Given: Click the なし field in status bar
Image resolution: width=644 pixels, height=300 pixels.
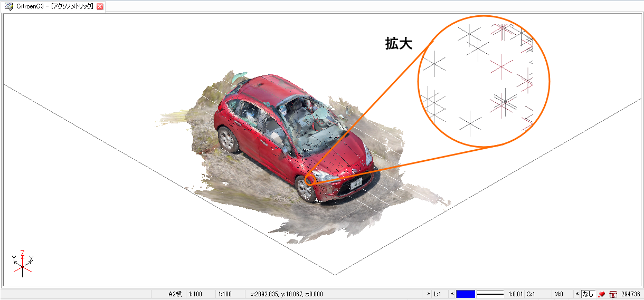Looking at the screenshot, I should click(588, 294).
